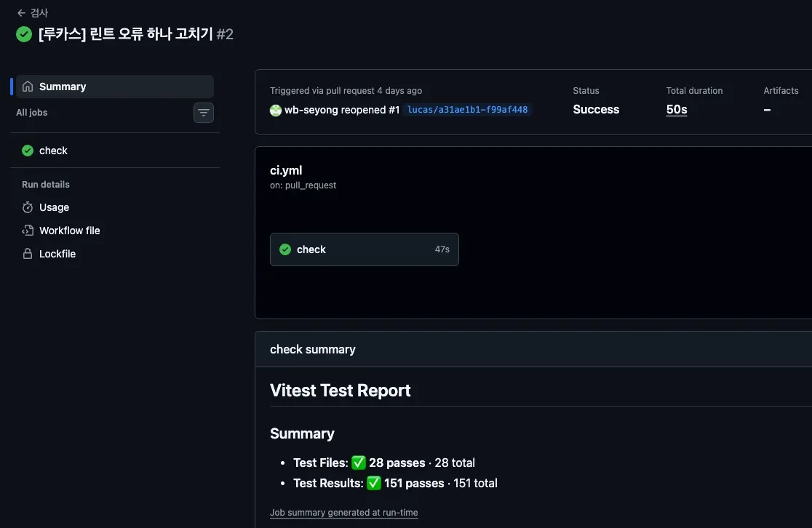Screen dimensions: 812x528
Task: Open branch lucas/a31ae1b1-f99af448
Action: tap(468, 110)
